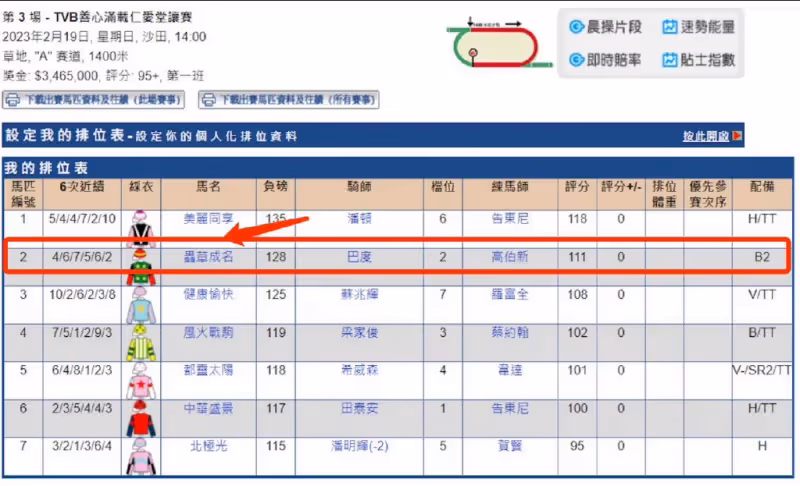This screenshot has height=486, width=800.
Task: Click printer icon on 所有賽事 download button
Action: (208, 100)
